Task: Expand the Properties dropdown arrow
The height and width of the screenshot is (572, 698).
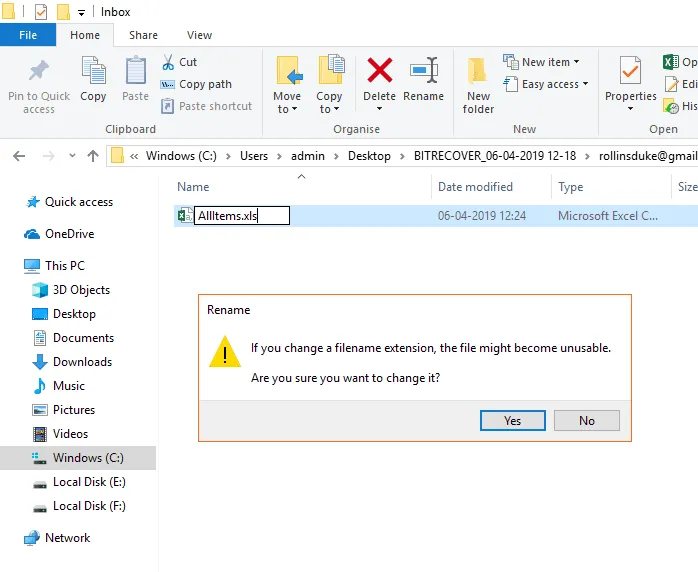Action: pyautogui.click(x=630, y=109)
